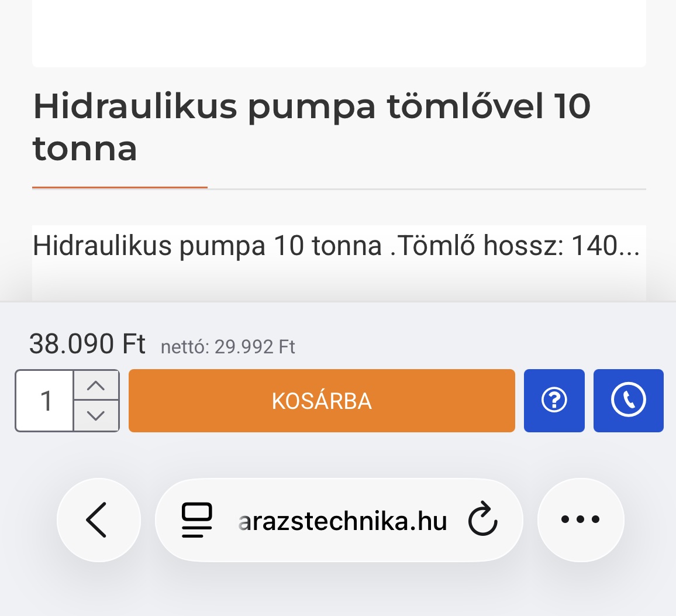Tap the word tonna in the heading

85,149
